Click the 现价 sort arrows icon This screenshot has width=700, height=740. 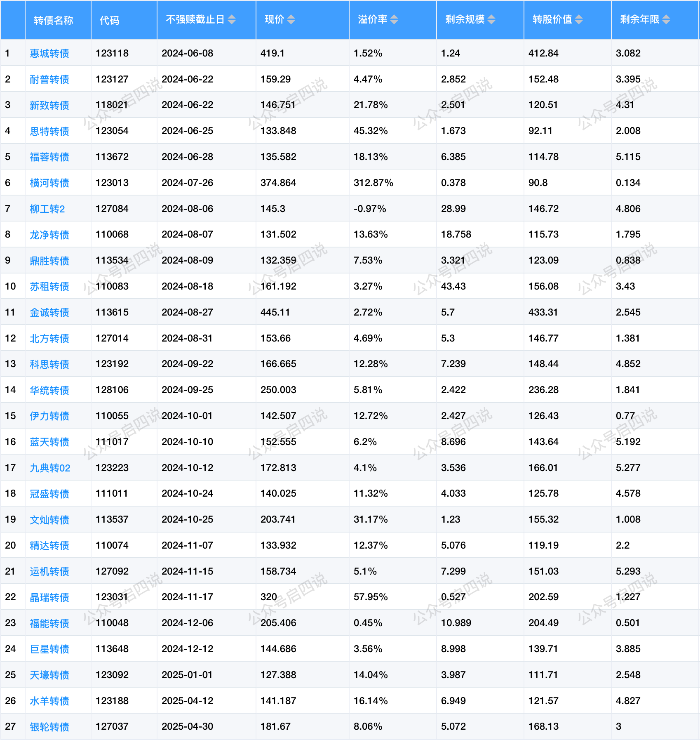[x=291, y=19]
